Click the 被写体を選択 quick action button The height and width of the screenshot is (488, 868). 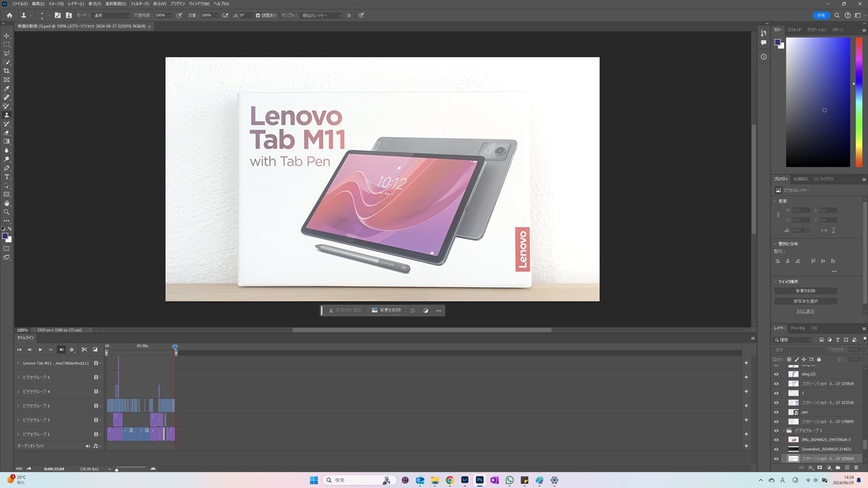click(x=805, y=301)
